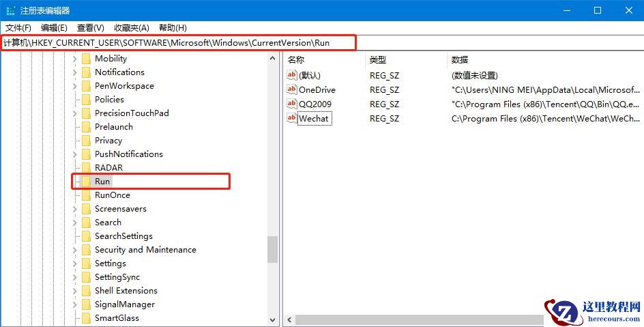
Task: Click the tree scroll up arrow
Action: (273, 58)
